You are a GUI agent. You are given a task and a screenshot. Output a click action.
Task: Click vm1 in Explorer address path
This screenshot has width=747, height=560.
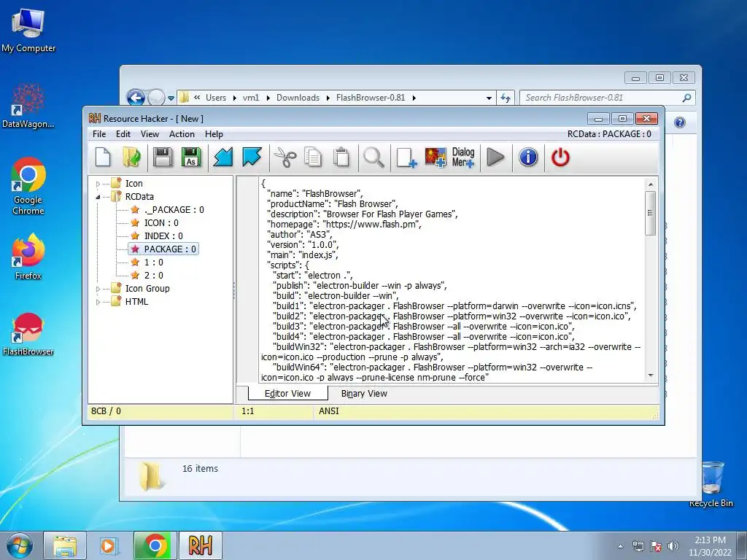tap(251, 98)
